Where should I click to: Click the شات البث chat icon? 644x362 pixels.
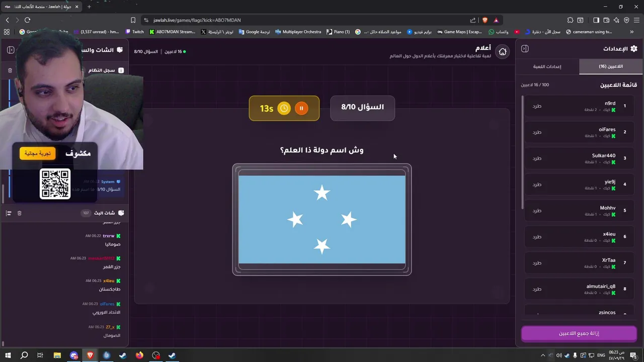pyautogui.click(x=120, y=213)
